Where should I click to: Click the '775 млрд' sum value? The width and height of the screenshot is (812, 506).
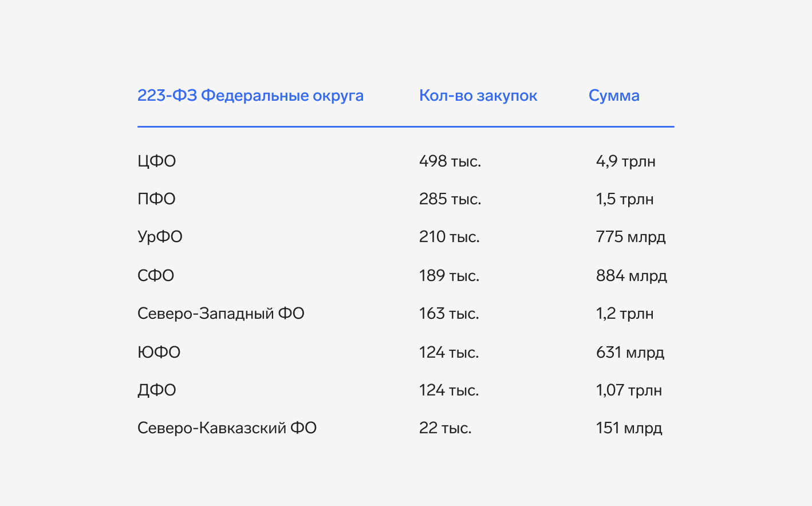pyautogui.click(x=631, y=237)
